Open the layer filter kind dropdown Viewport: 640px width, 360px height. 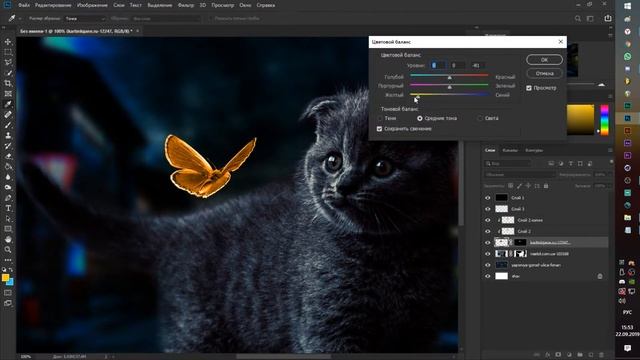pos(508,163)
